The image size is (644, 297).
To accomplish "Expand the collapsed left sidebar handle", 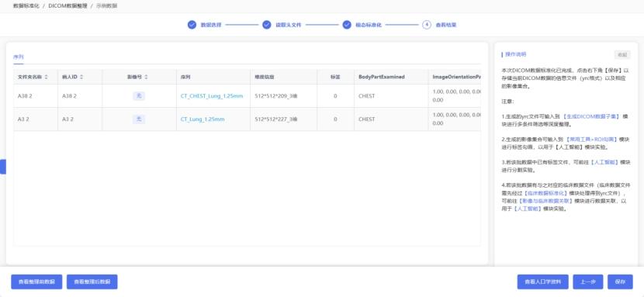I will point(3,167).
